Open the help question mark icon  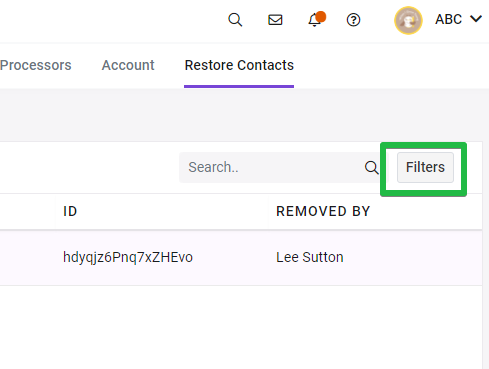[353, 20]
